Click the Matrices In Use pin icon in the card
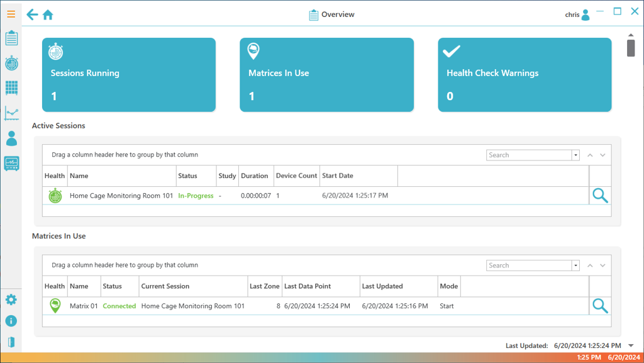This screenshot has height=363, width=644. pyautogui.click(x=253, y=52)
